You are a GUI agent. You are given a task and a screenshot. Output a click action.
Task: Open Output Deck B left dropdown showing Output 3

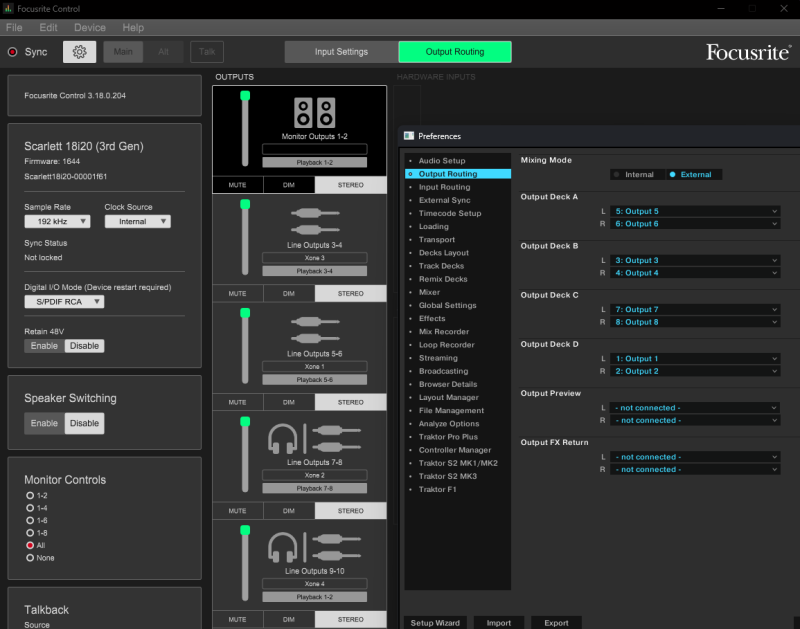point(695,260)
